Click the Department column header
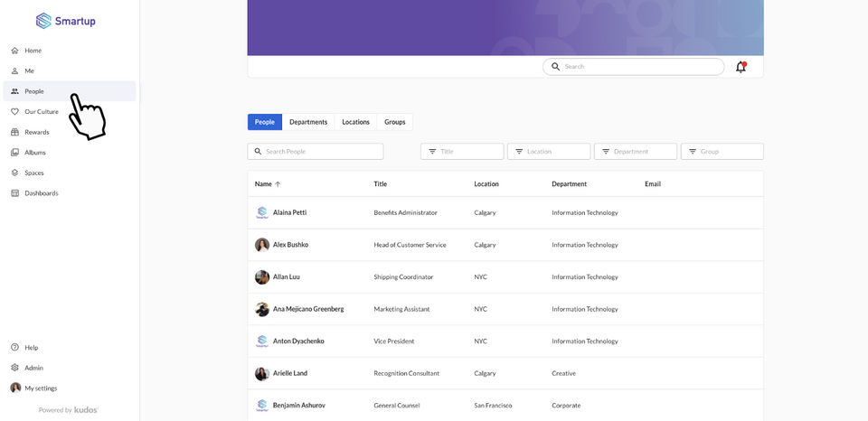This screenshot has width=868, height=421. (569, 184)
